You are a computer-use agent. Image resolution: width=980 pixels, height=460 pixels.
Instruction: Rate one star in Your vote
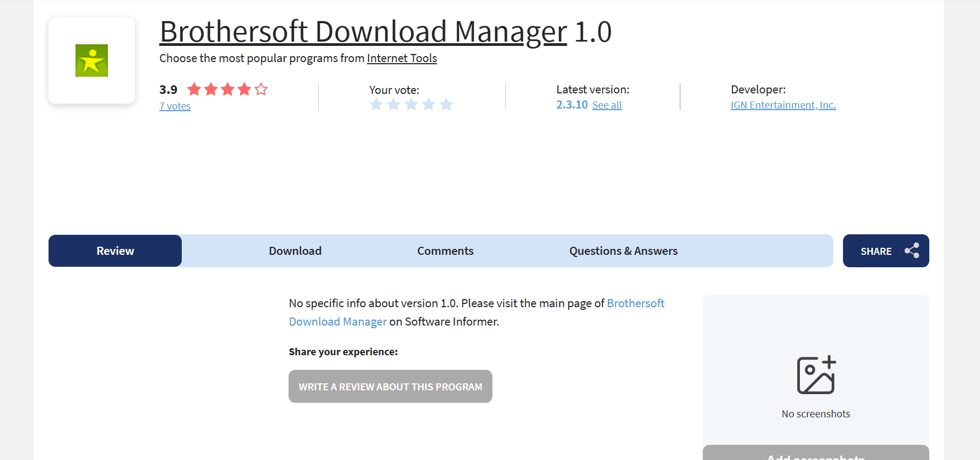click(x=376, y=105)
